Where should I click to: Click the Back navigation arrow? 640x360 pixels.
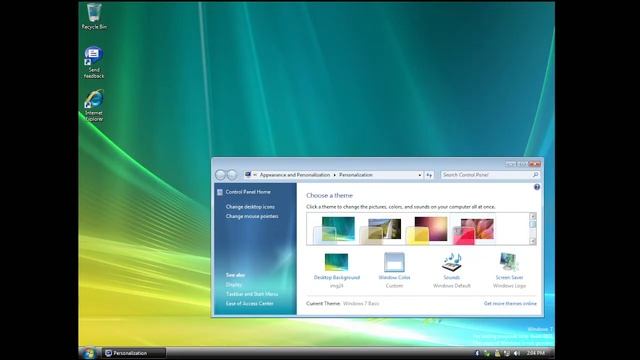(220, 175)
